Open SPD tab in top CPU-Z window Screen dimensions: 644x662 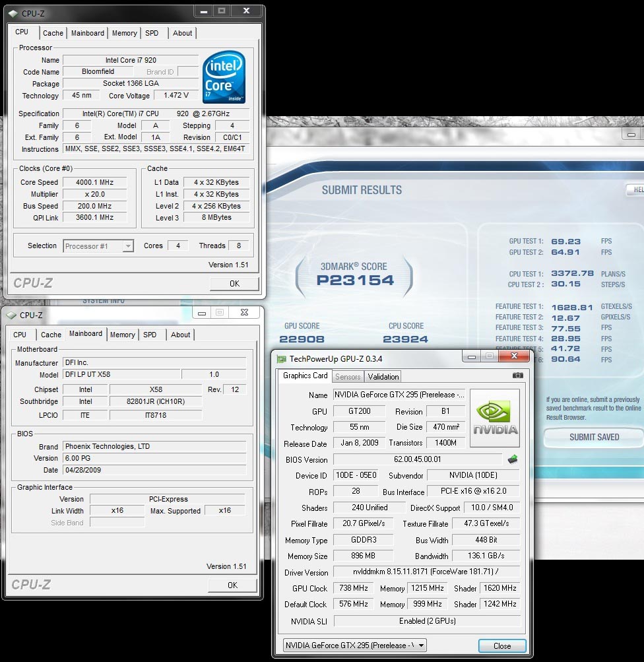coord(152,33)
